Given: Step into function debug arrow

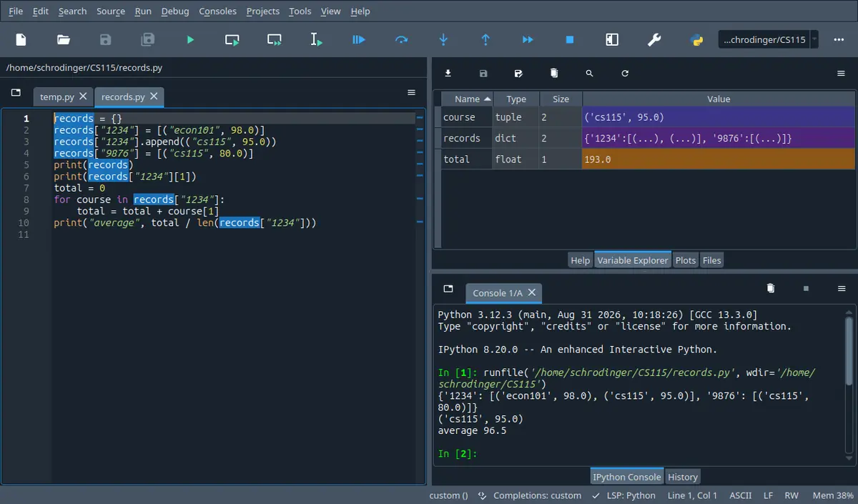Looking at the screenshot, I should [443, 40].
